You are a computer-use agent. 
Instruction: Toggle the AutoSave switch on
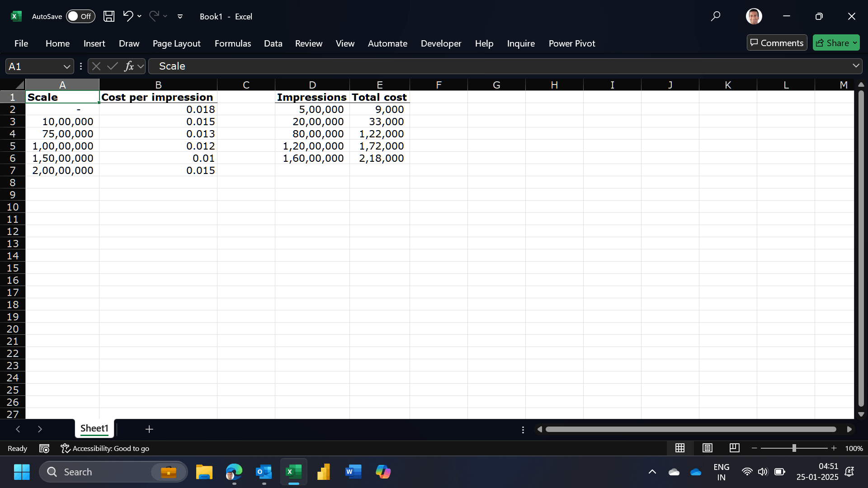80,16
